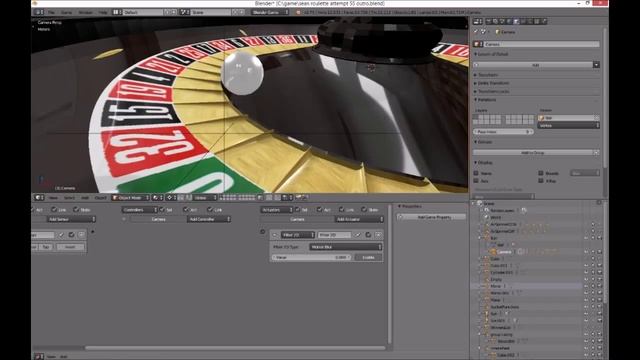Open the Add Sensor dropdown

tap(71, 219)
